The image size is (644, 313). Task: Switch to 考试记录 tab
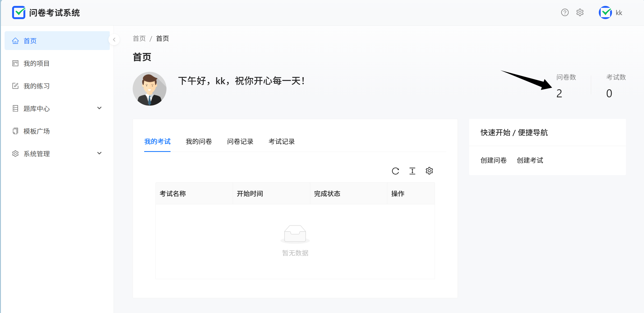pyautogui.click(x=281, y=141)
